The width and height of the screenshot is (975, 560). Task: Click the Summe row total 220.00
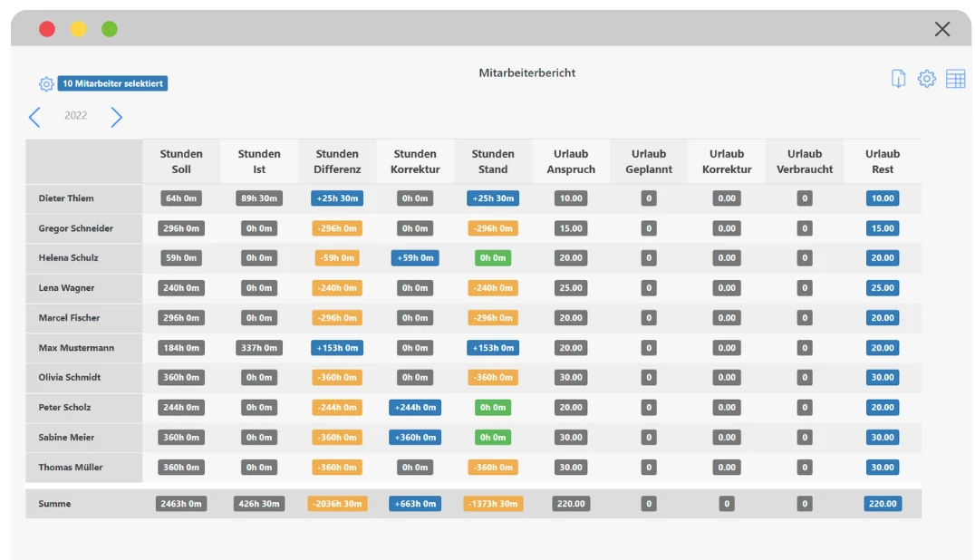(x=882, y=503)
